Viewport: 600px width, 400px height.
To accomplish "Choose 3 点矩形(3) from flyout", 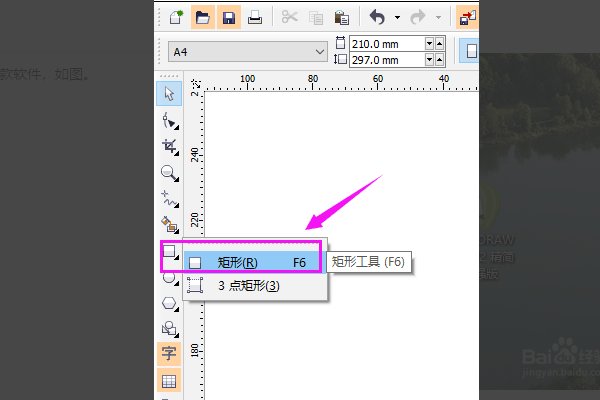I will coord(254,286).
